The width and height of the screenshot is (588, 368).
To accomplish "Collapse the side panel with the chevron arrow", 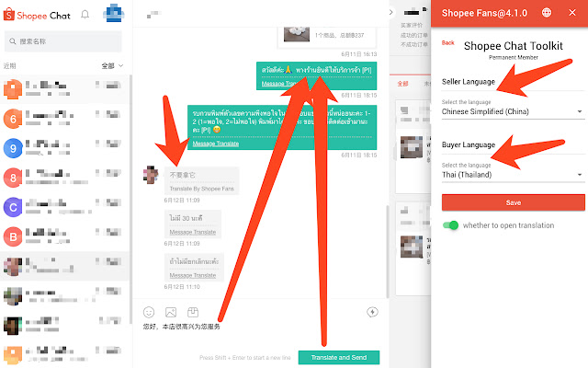I will coord(391,12).
